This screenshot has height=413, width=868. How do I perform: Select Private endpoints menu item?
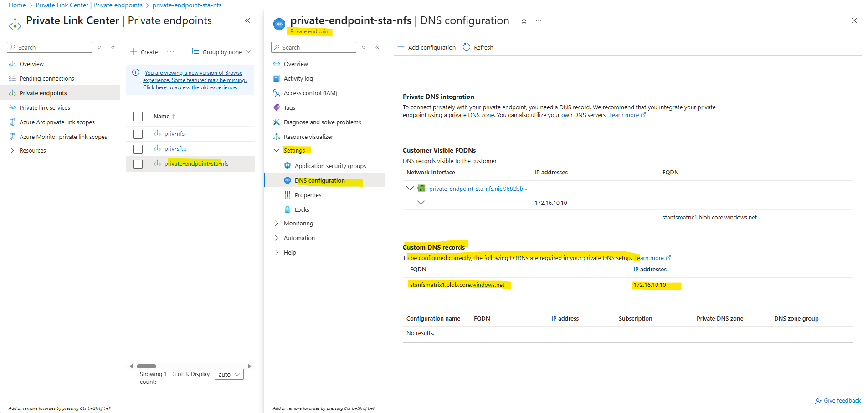click(x=60, y=93)
